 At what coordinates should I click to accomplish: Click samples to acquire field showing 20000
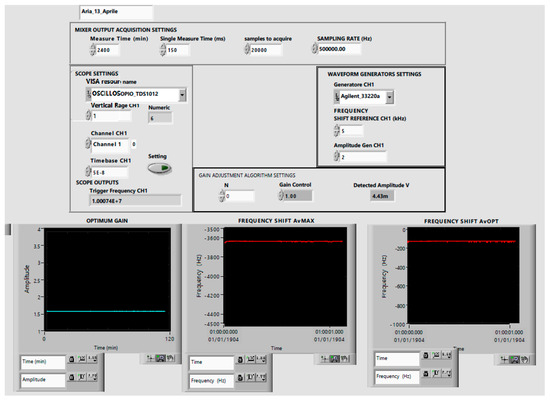pyautogui.click(x=266, y=50)
